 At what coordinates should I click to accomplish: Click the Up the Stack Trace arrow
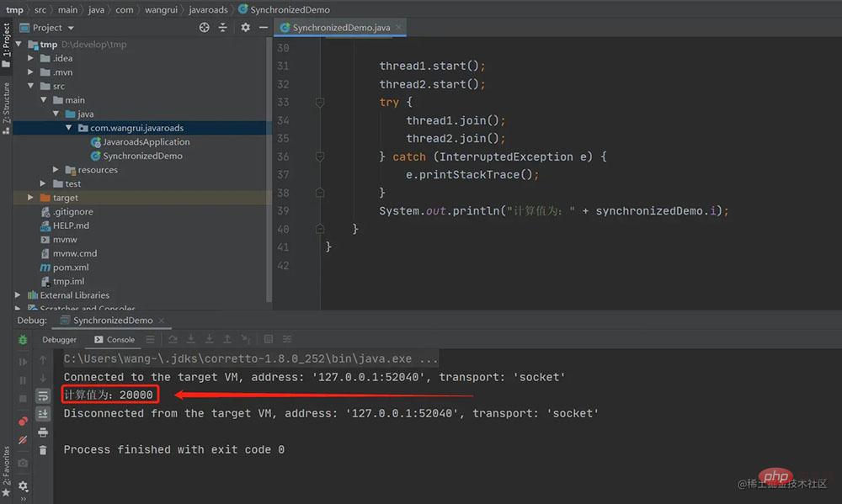tap(43, 360)
